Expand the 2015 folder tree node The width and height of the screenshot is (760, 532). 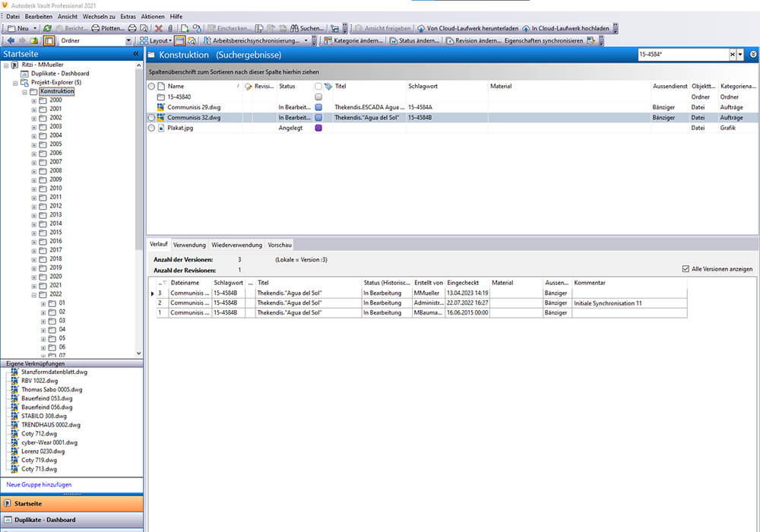[34, 233]
